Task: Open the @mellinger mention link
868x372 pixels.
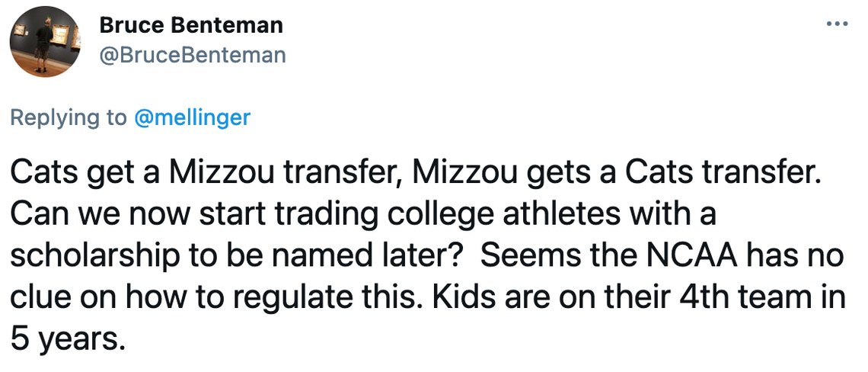Action: click(192, 117)
